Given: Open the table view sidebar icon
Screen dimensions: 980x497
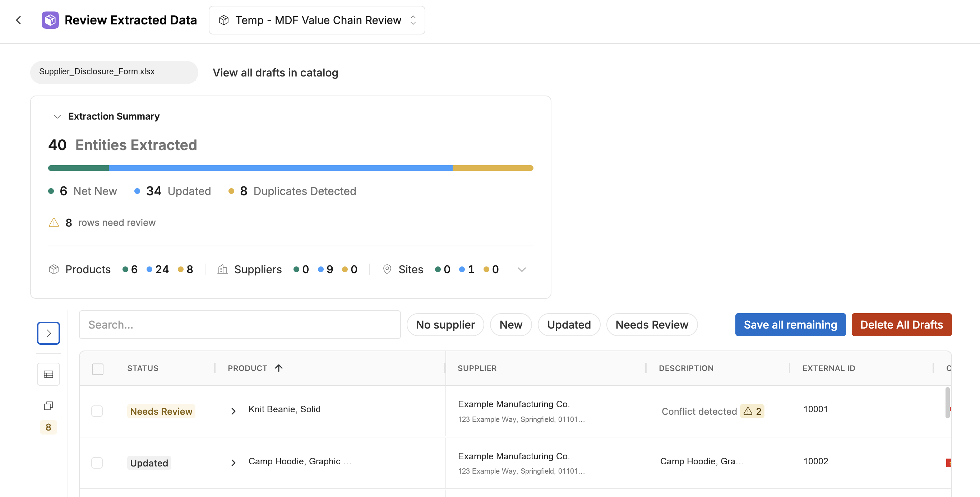Looking at the screenshot, I should pyautogui.click(x=48, y=374).
